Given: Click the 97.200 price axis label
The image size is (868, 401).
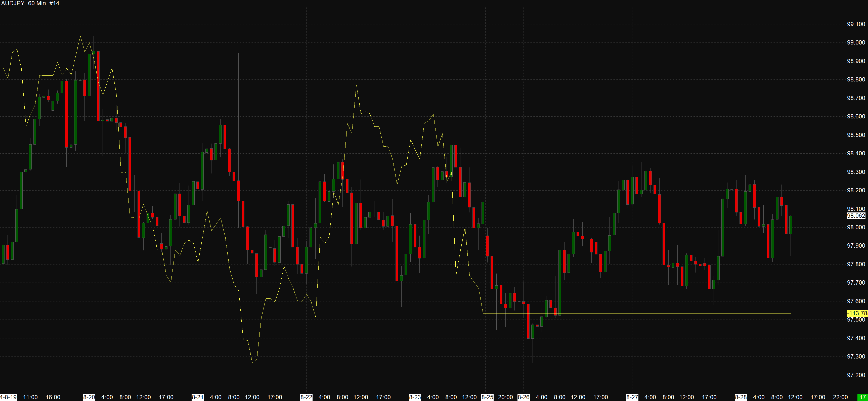Looking at the screenshot, I should point(856,375).
